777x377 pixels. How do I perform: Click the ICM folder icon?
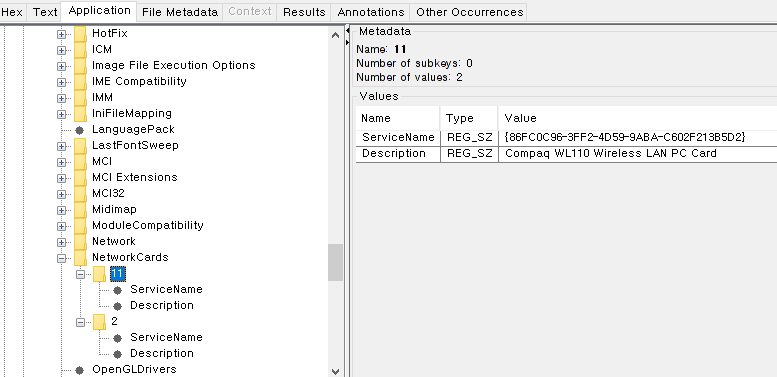(x=80, y=50)
